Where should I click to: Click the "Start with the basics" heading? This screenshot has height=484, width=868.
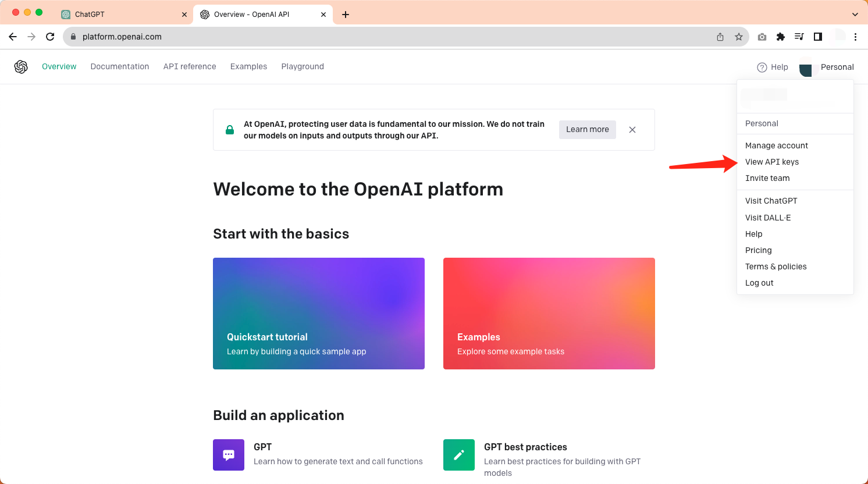[281, 234]
